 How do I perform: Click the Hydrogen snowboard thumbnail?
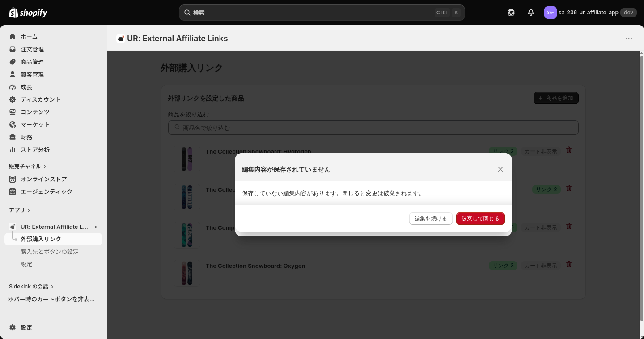pyautogui.click(x=187, y=159)
